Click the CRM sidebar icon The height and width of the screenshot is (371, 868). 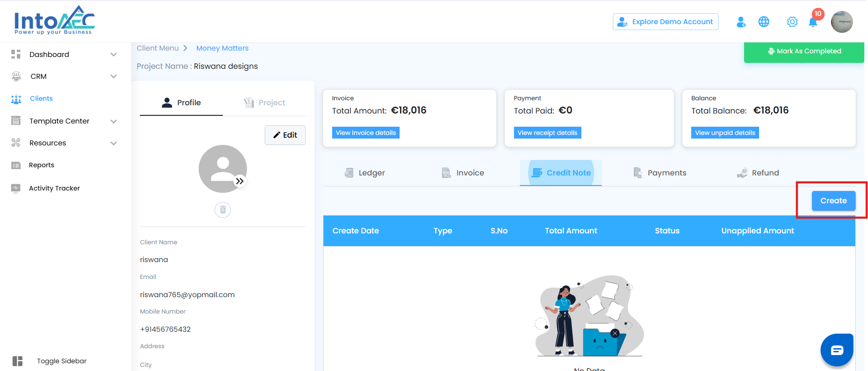coord(16,76)
